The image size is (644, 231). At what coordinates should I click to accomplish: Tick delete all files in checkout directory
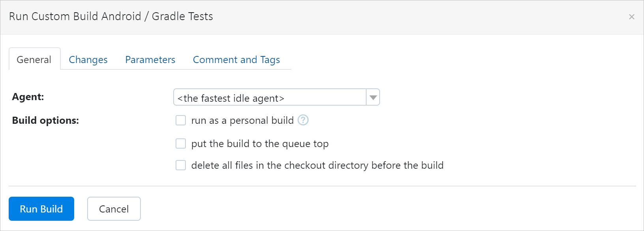tap(181, 165)
